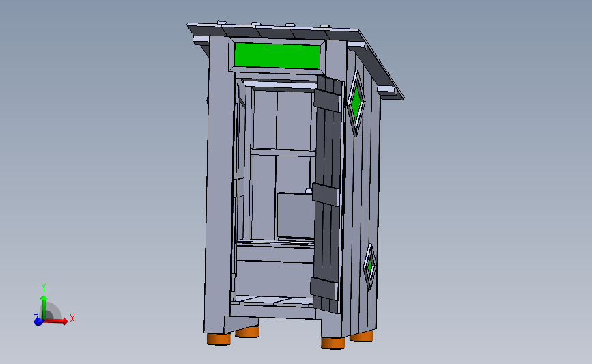The width and height of the screenshot is (592, 364).
Task: Select the green rectangular transom panel above door
Action: [277, 56]
